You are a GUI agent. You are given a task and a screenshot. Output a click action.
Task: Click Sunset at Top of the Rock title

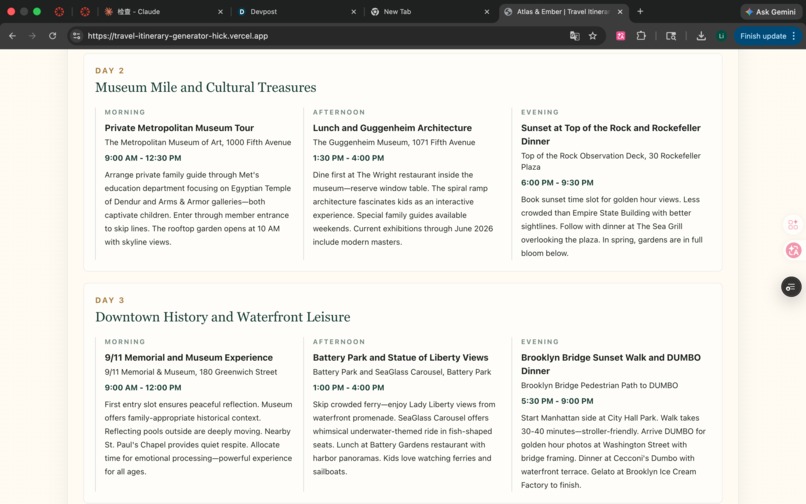click(x=611, y=135)
